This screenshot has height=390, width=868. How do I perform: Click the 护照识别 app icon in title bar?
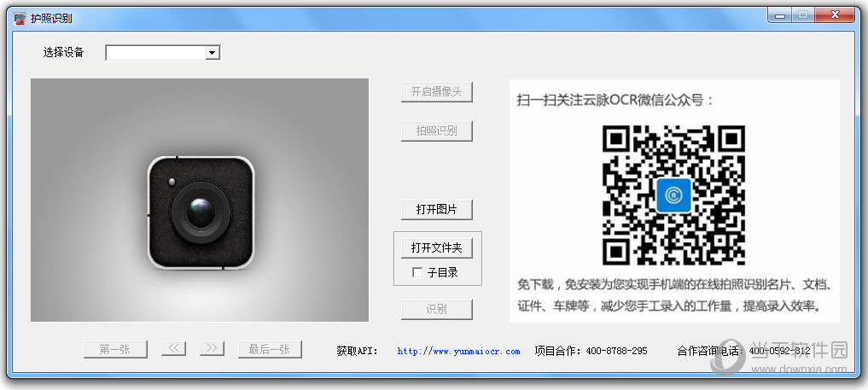coord(20,18)
